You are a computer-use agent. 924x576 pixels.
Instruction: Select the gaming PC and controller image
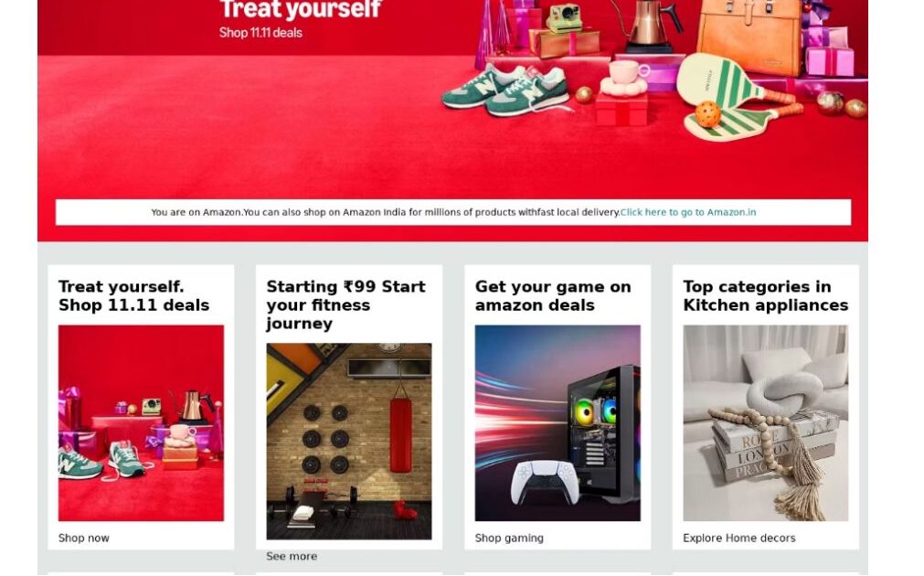click(x=558, y=422)
